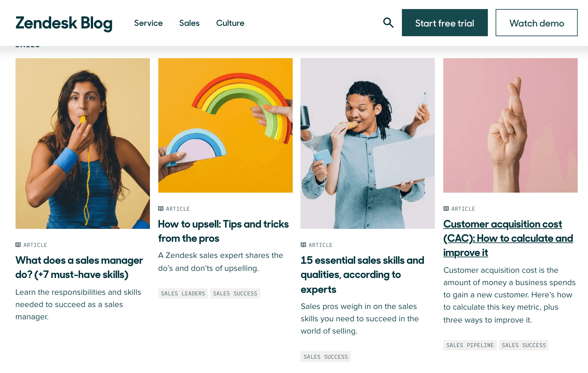Click the Watch demo button
Viewport: 588px width, 373px height.
click(536, 23)
